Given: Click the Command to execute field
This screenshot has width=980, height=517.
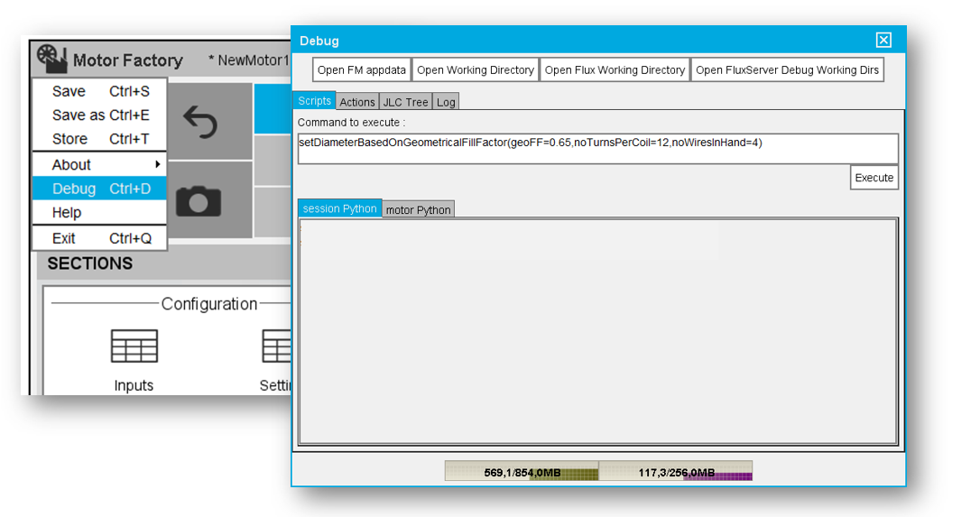Looking at the screenshot, I should click(597, 149).
